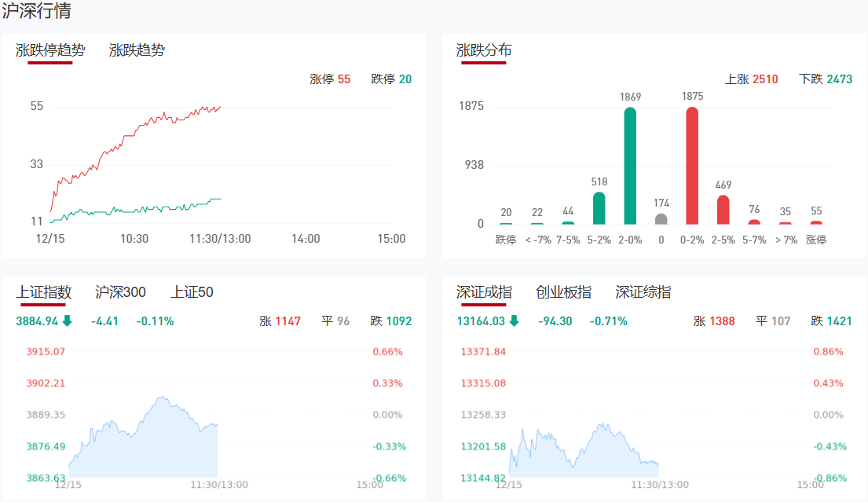Image resolution: width=868 pixels, height=502 pixels.
Task: Click the 深证成指 tab
Action: [x=484, y=292]
